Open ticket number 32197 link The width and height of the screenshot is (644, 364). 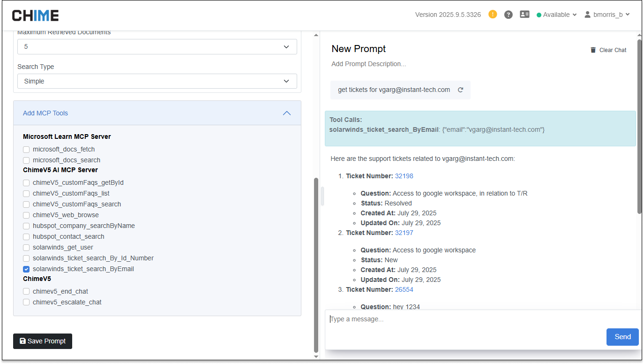404,233
